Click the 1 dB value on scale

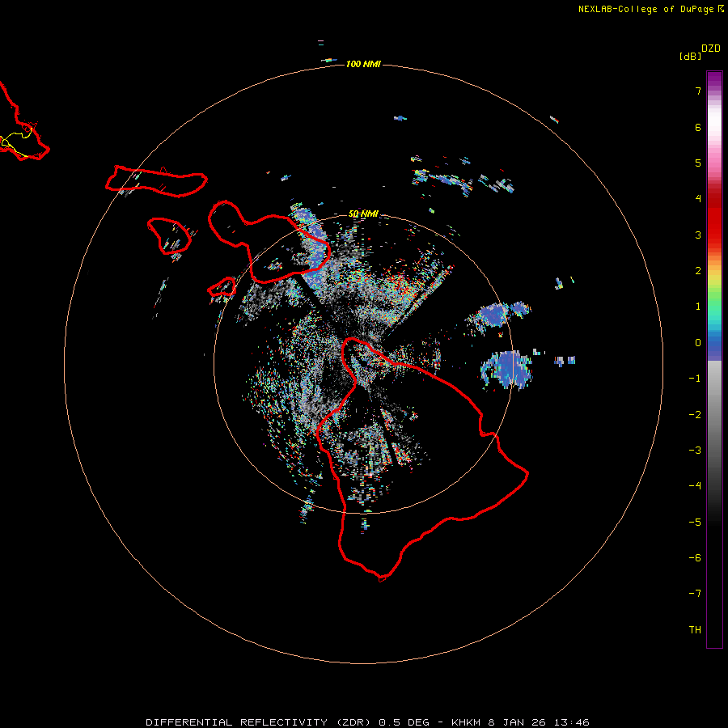click(698, 307)
